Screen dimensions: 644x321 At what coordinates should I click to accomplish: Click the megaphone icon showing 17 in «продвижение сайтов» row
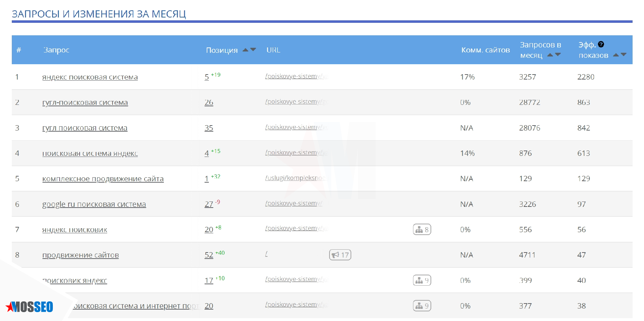pos(340,255)
